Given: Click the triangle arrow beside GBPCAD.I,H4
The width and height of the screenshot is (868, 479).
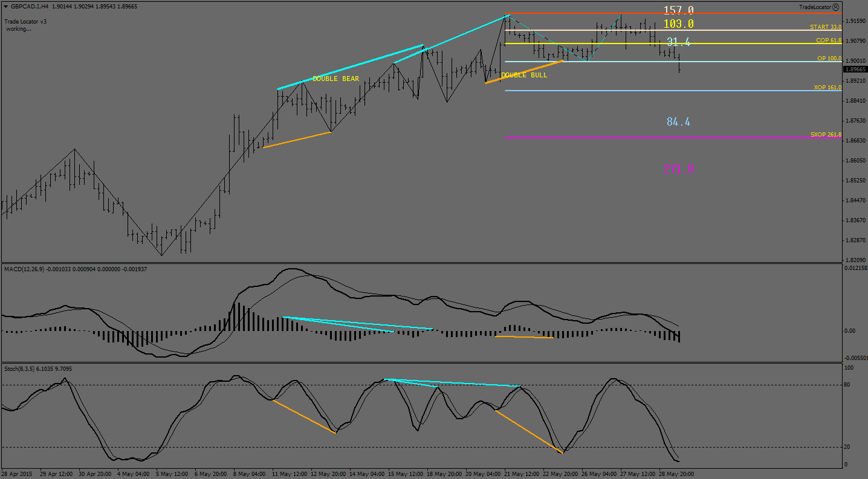Looking at the screenshot, I should point(6,7).
